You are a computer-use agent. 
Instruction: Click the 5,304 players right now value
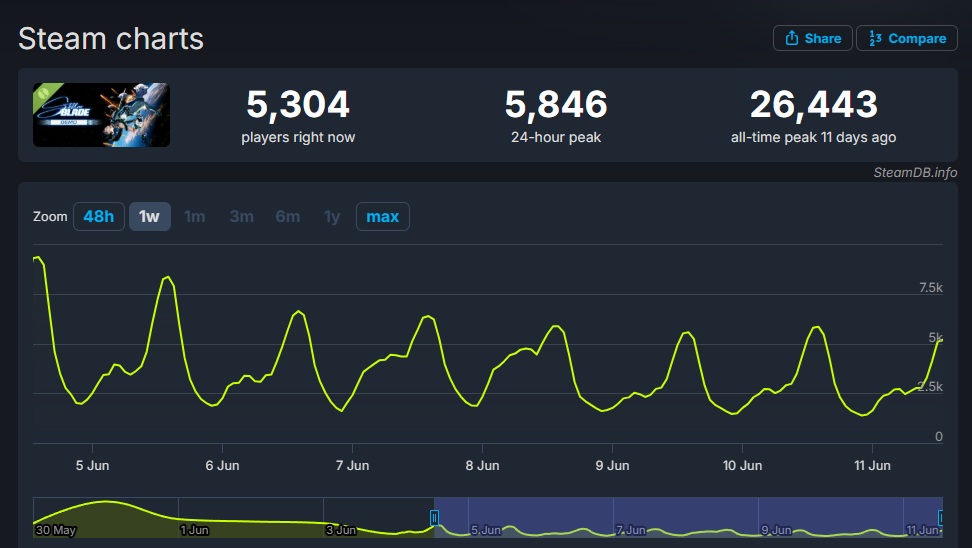tap(298, 104)
